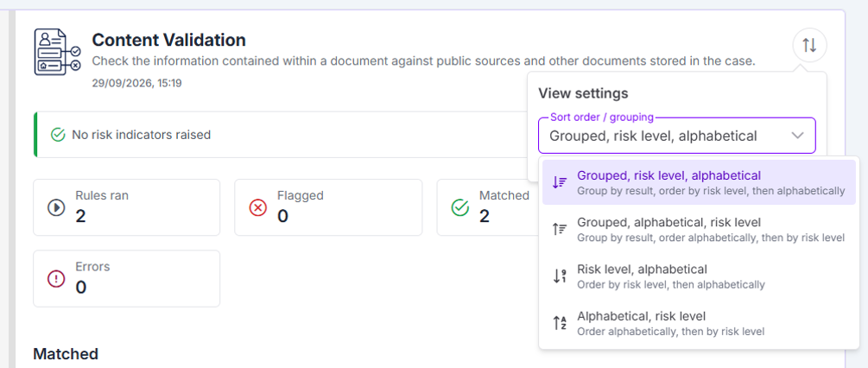The image size is (868, 368).
Task: Open the Errors summary card
Action: pos(127,278)
